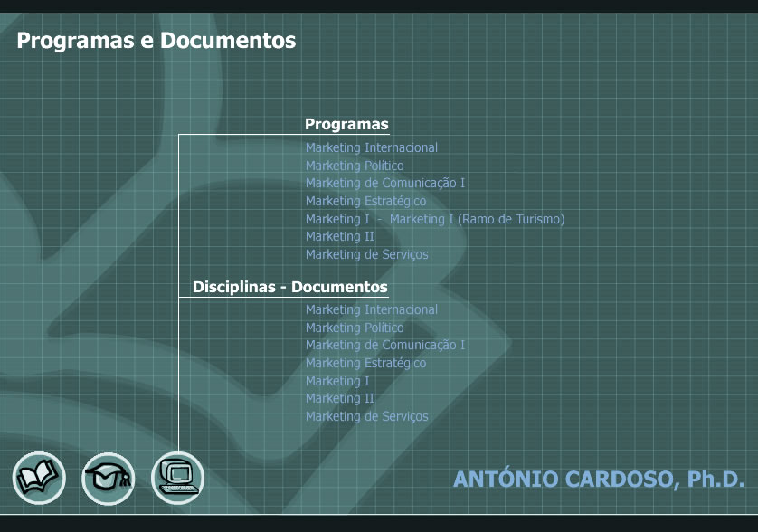Select Marketing Político in the Documentos list
This screenshot has height=532, width=758.
click(355, 328)
